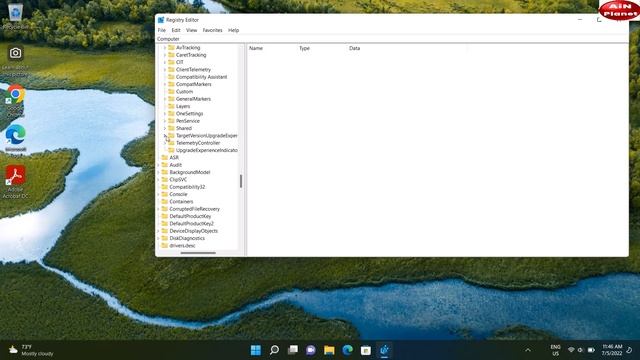This screenshot has width=640, height=360.
Task: Click the drivers.desc folder icon
Action: pyautogui.click(x=165, y=246)
